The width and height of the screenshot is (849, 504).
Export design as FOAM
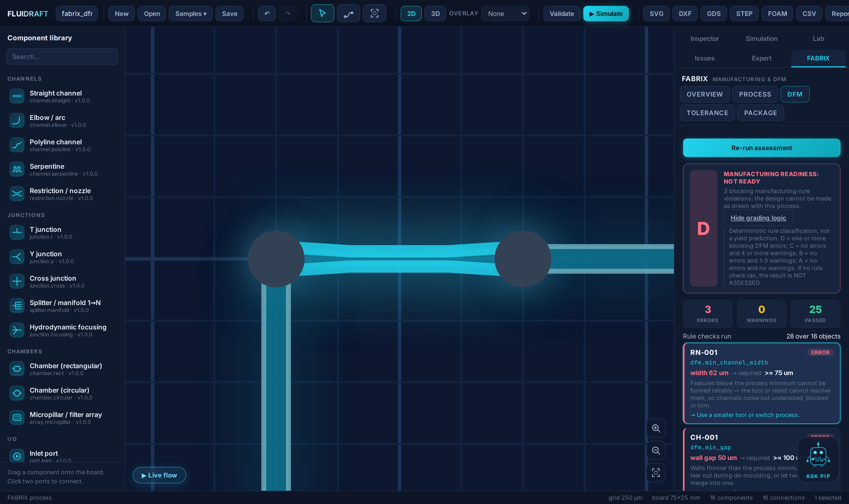coord(777,13)
